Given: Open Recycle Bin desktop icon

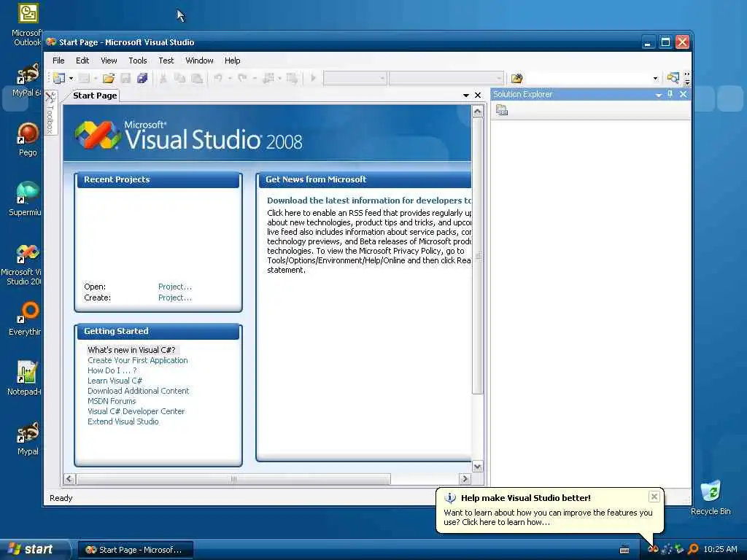Looking at the screenshot, I should (x=711, y=497).
